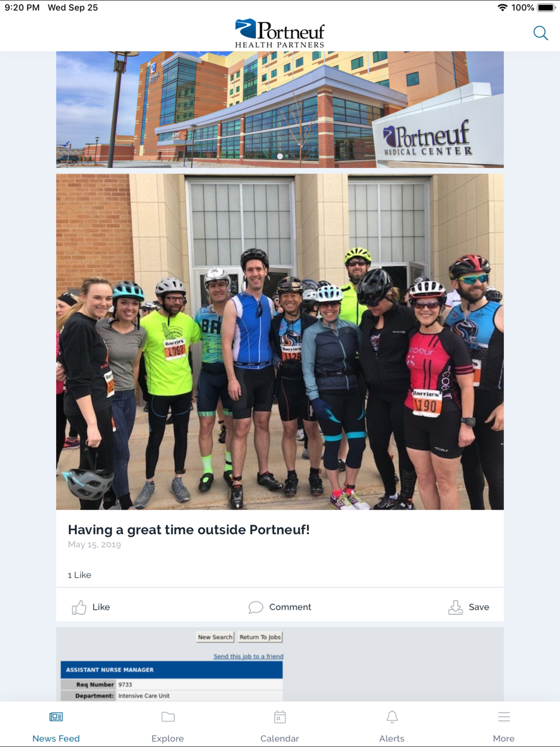Click the New Search button
Viewport: 560px width, 747px height.
click(x=215, y=637)
